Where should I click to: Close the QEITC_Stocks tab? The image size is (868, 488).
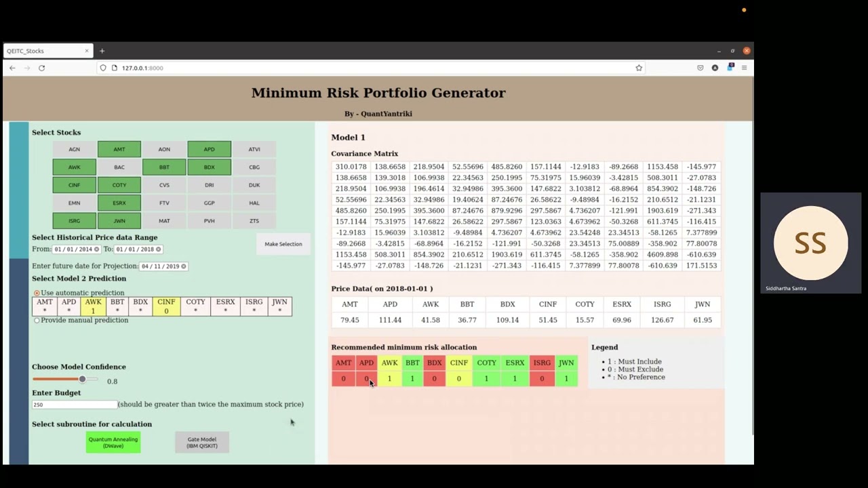coord(87,51)
